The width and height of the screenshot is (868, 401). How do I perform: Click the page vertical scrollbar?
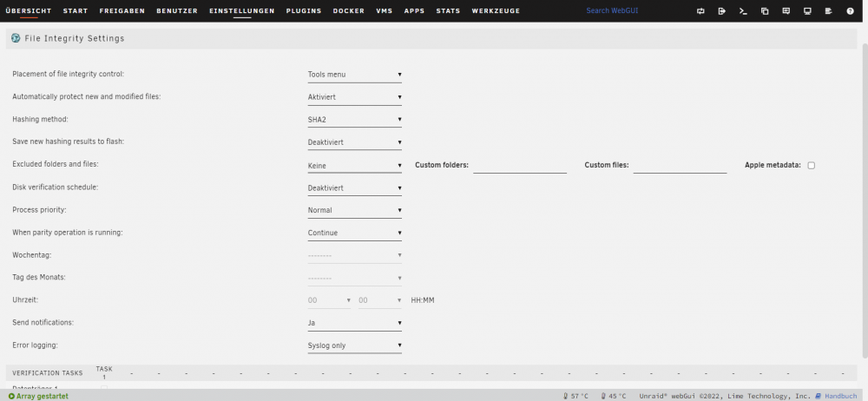click(865, 200)
